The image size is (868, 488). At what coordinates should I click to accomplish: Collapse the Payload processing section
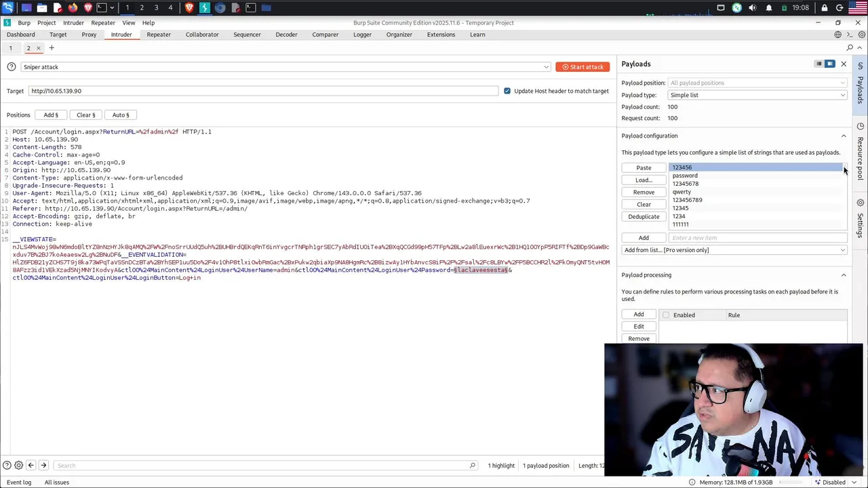[x=844, y=274]
